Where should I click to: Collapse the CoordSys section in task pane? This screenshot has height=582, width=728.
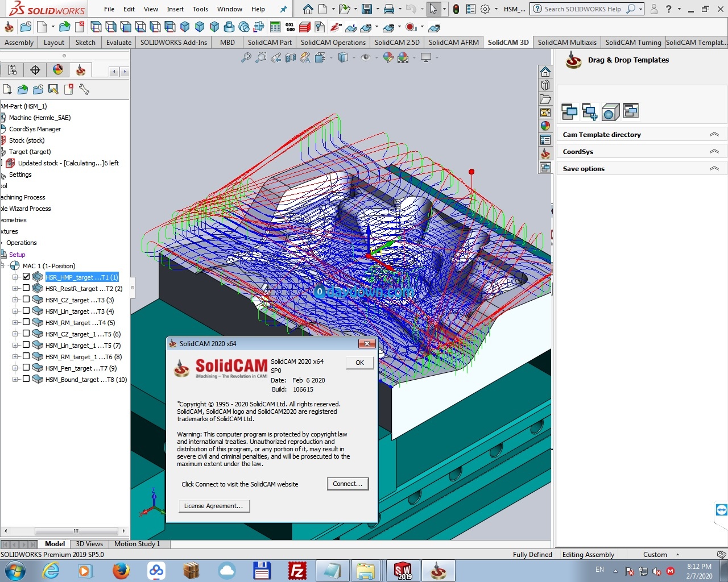[714, 152]
